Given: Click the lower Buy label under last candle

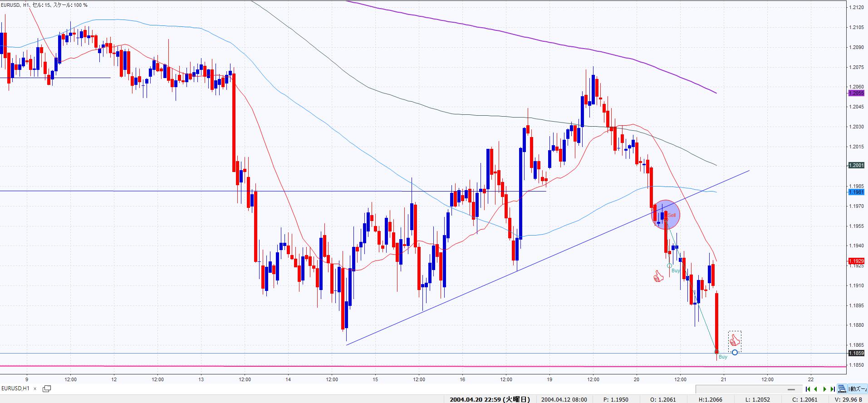Looking at the screenshot, I should [x=723, y=357].
